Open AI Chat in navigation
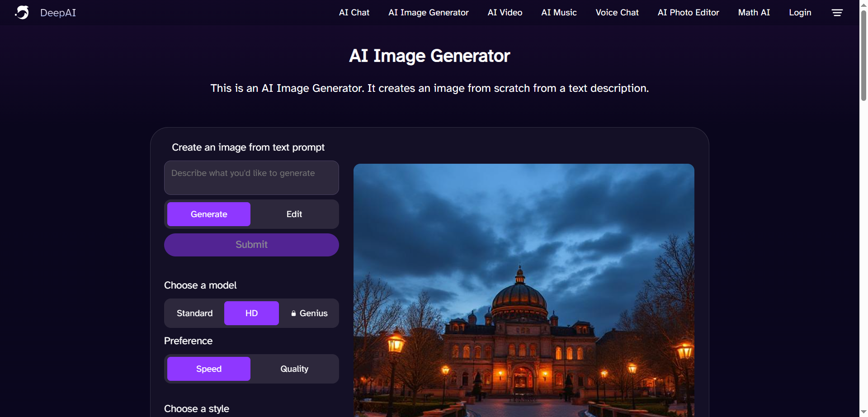This screenshot has height=417, width=868. tap(354, 13)
